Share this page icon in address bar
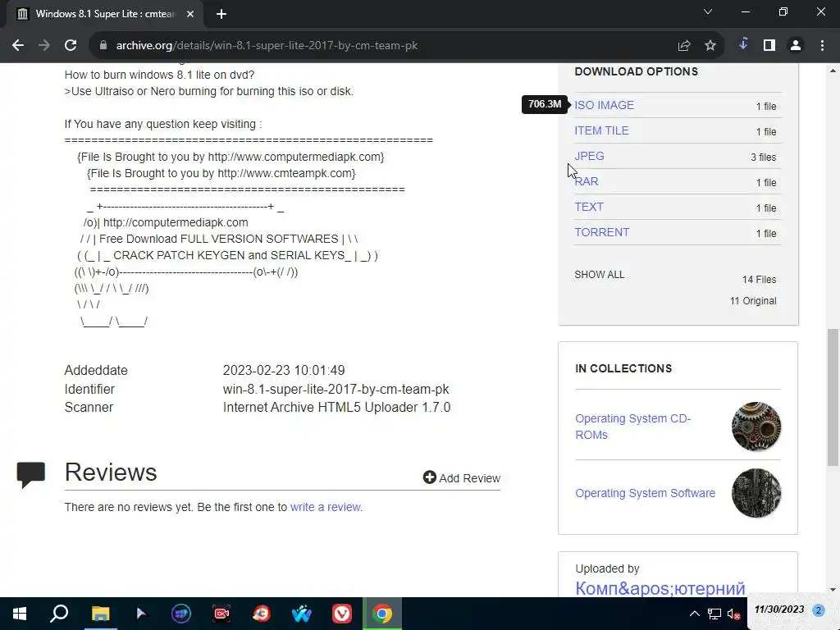Viewport: 840px width, 630px height. point(684,46)
